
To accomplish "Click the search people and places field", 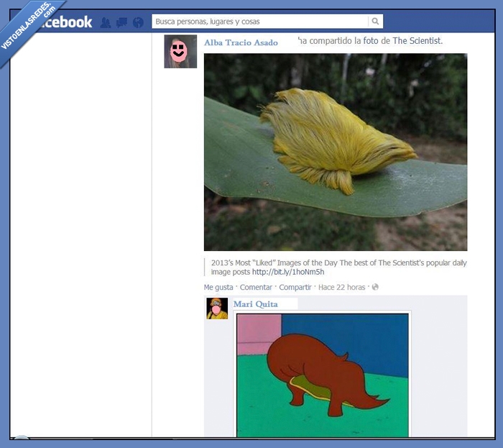I will (260, 22).
